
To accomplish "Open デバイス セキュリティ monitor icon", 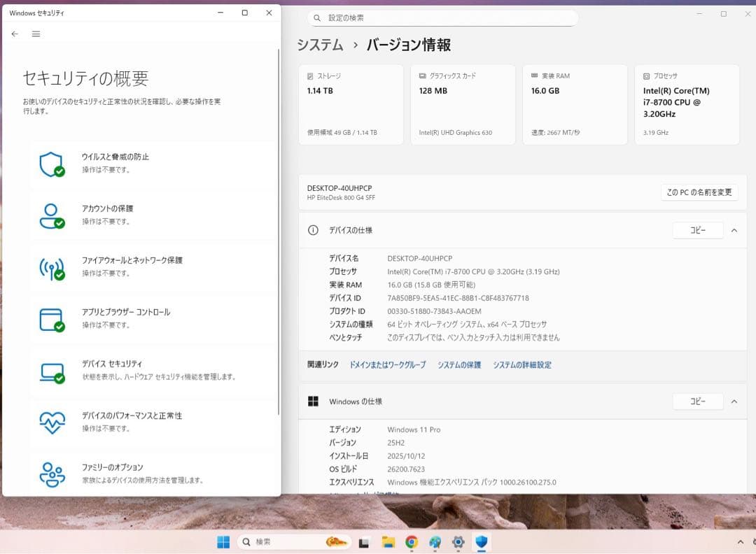I will [50, 370].
